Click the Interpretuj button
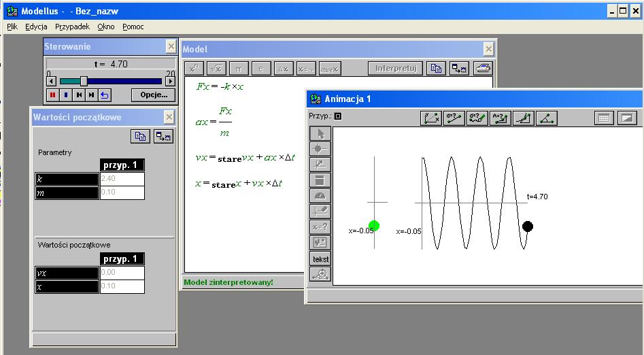This screenshot has width=644, height=355. (x=396, y=68)
